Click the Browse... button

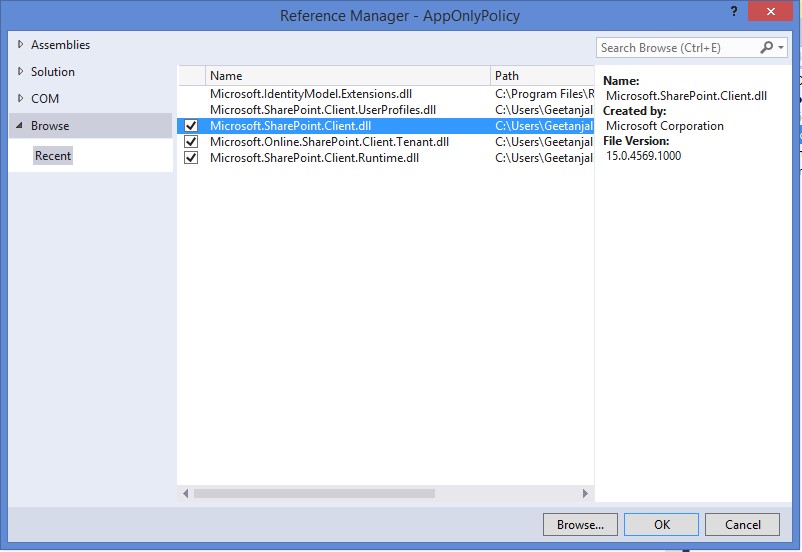coord(580,524)
